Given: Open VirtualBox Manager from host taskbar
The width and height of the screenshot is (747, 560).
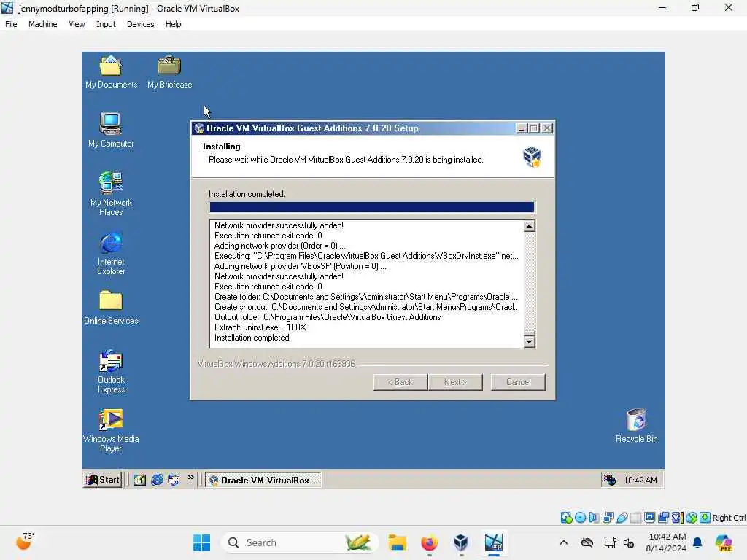Looking at the screenshot, I should click(x=461, y=542).
